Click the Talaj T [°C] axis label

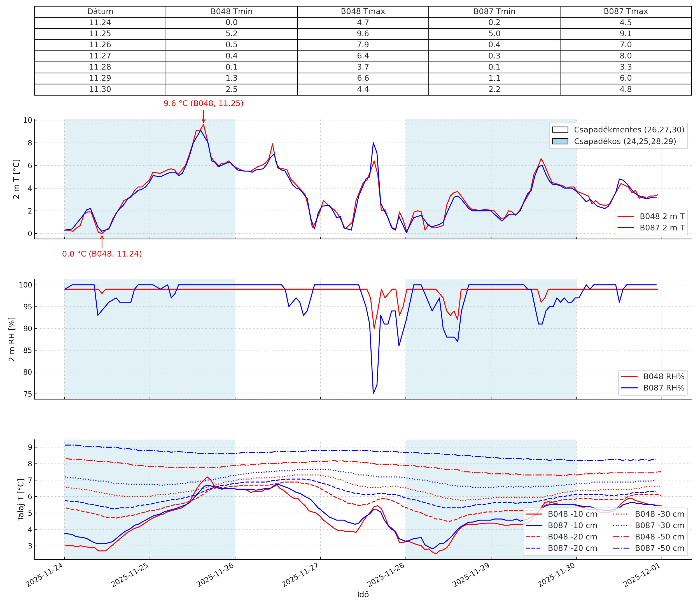[21, 500]
